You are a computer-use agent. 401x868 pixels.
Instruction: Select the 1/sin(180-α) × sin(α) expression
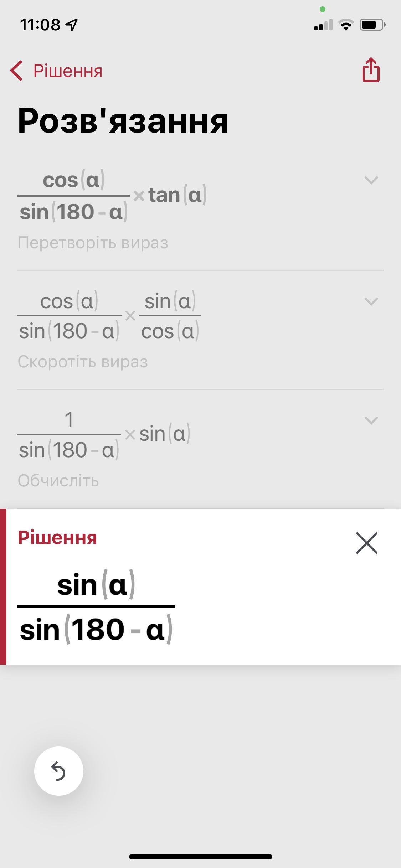[104, 435]
